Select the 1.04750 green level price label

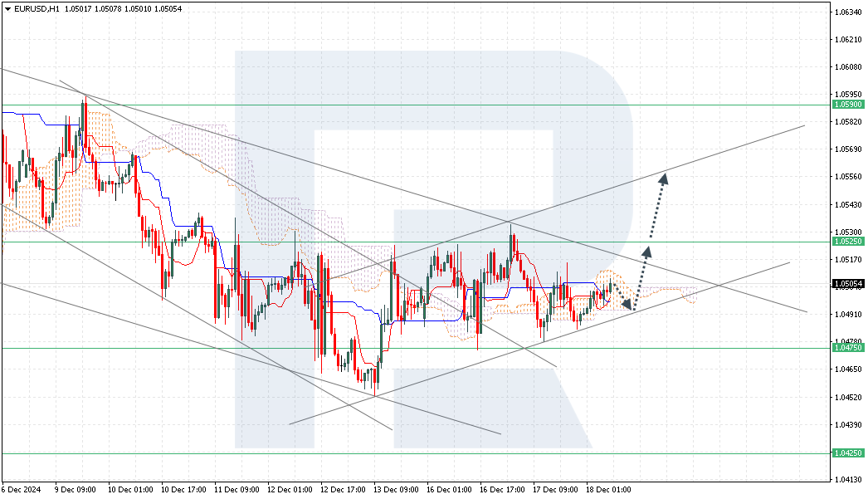pos(848,348)
